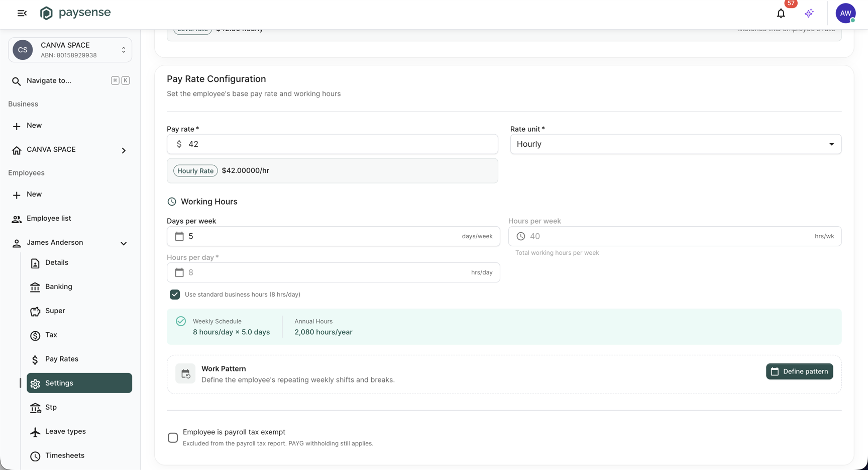Click the Stp bank icon

(x=35, y=408)
